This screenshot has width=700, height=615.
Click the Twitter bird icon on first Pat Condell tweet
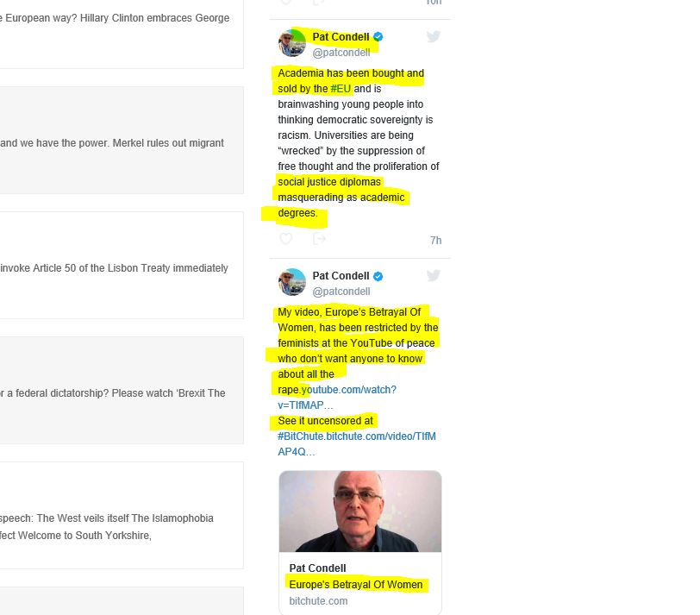click(x=433, y=36)
